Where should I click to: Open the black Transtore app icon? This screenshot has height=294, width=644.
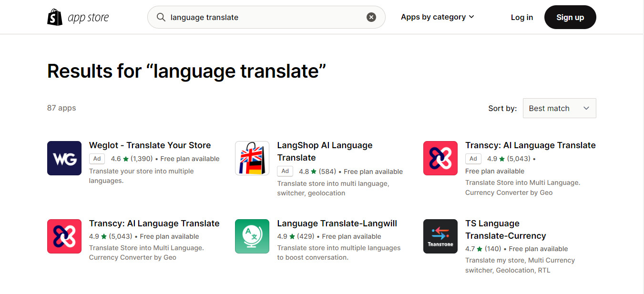pos(440,236)
